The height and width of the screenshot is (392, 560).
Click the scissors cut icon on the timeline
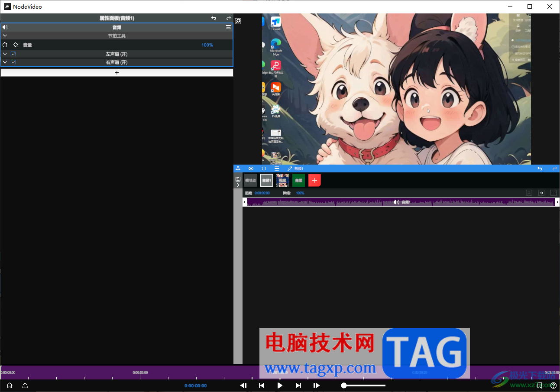coord(529,193)
